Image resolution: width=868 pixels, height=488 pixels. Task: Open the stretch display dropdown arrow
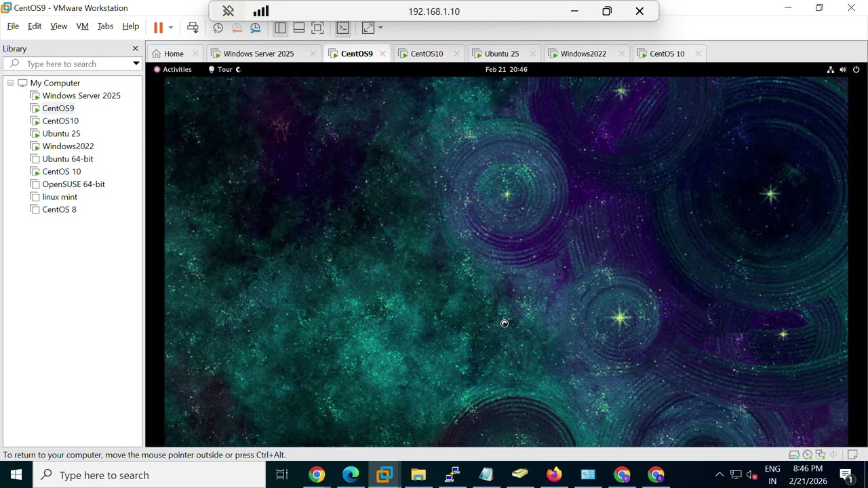coord(380,28)
